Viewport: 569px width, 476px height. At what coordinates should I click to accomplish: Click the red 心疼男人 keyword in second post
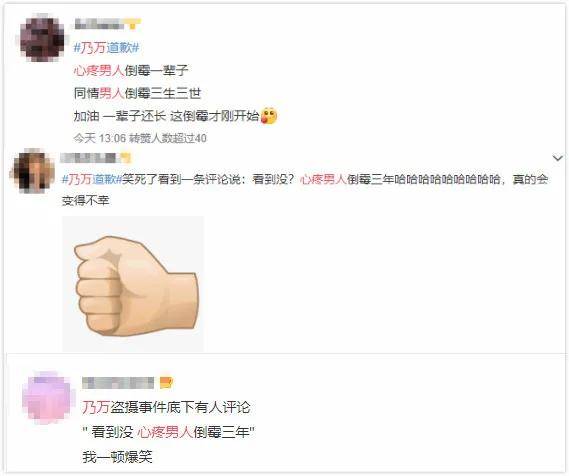tap(323, 179)
